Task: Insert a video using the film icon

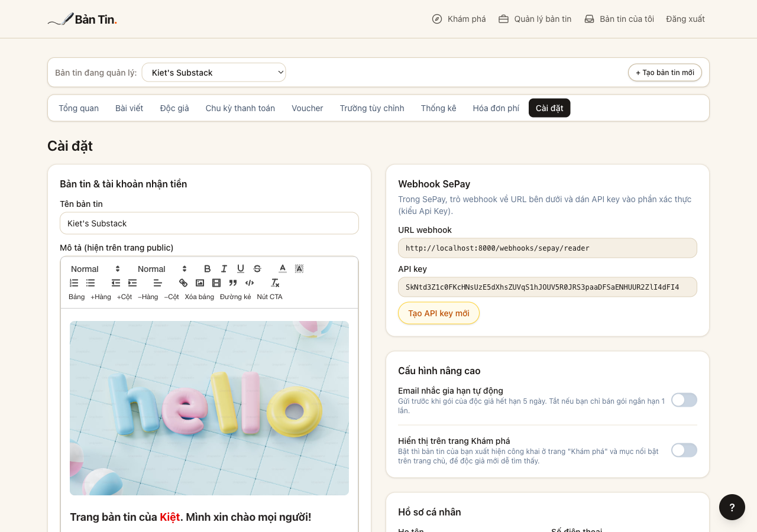Action: [x=216, y=283]
